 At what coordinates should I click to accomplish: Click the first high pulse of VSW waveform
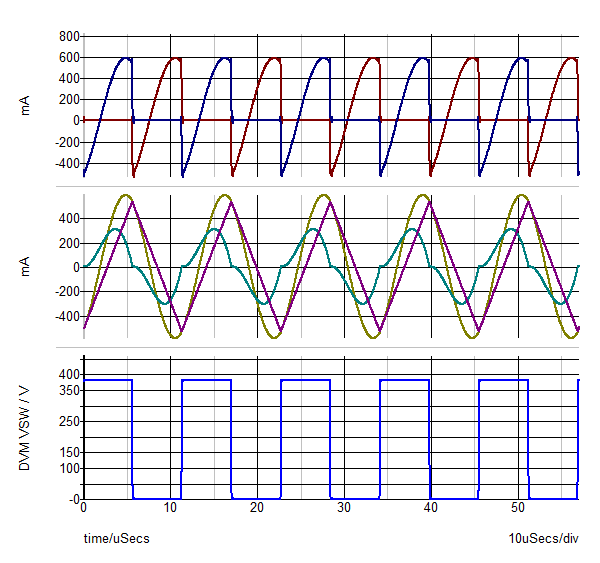click(108, 380)
